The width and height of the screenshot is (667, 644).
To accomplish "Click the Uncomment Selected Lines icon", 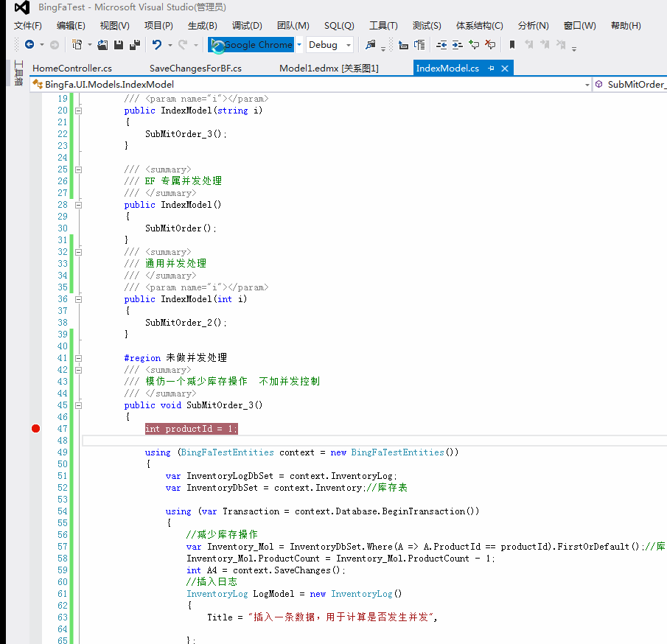I will pos(490,45).
